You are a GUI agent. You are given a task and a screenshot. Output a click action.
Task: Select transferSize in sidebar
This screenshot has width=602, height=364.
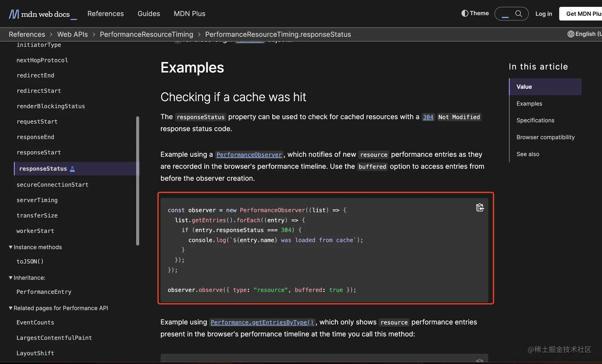37,215
